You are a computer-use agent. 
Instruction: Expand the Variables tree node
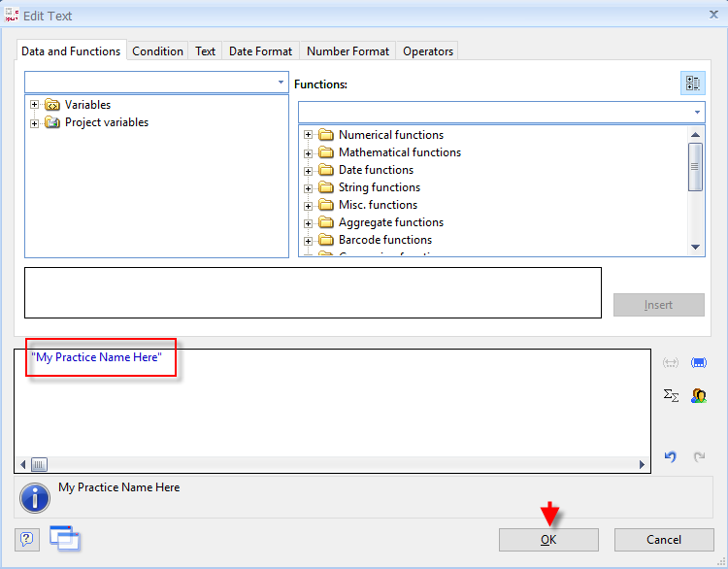click(35, 105)
